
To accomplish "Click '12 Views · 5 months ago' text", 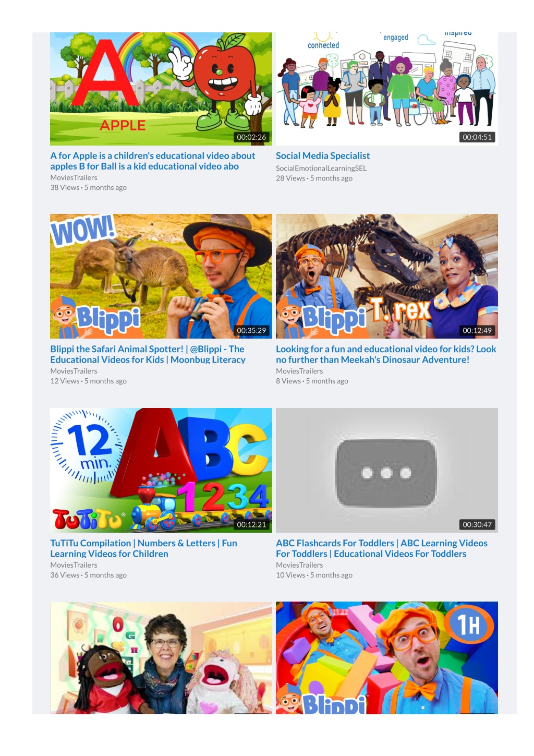I will 89,381.
